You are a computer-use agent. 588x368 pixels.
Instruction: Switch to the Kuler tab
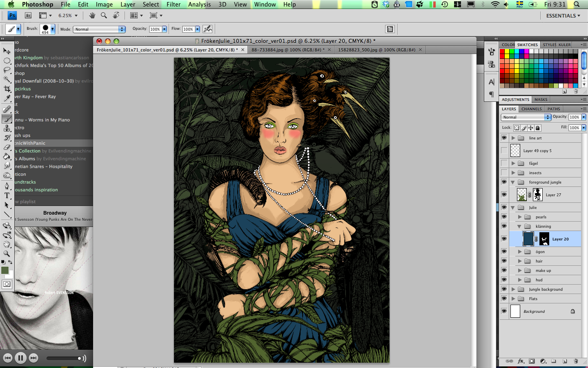565,45
